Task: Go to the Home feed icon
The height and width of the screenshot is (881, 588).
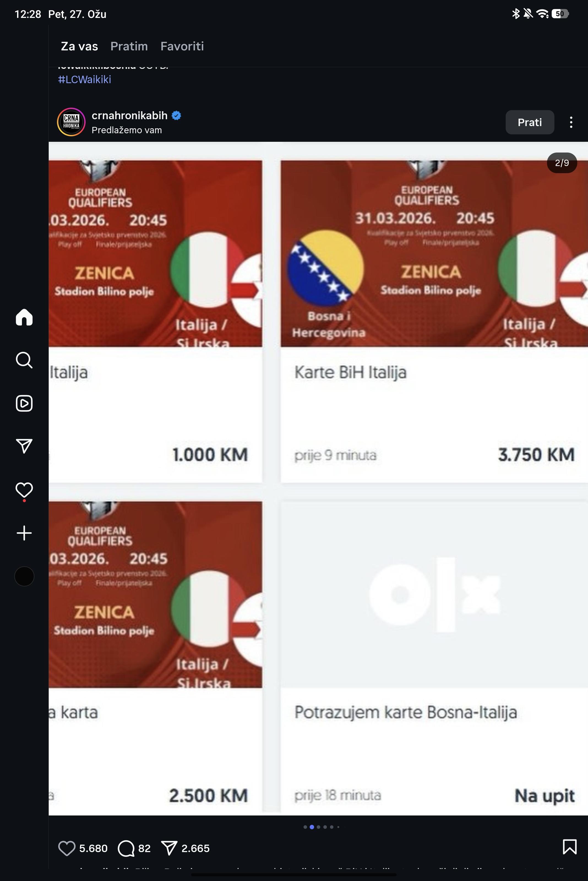Action: point(24,317)
